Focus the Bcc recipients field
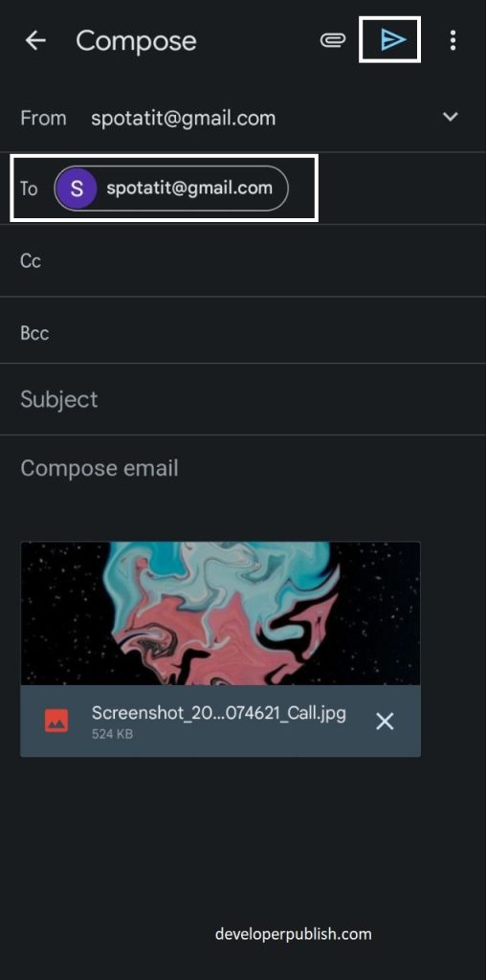Image resolution: width=486 pixels, height=980 pixels. (243, 332)
